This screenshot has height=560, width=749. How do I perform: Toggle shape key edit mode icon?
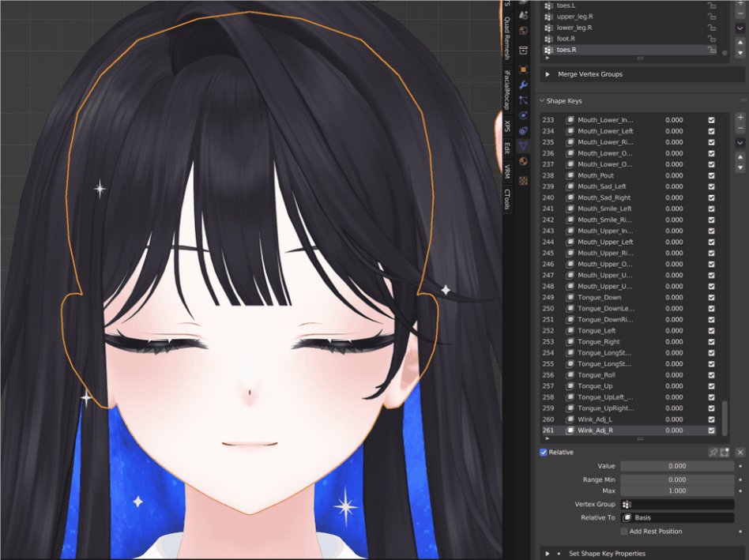725,452
